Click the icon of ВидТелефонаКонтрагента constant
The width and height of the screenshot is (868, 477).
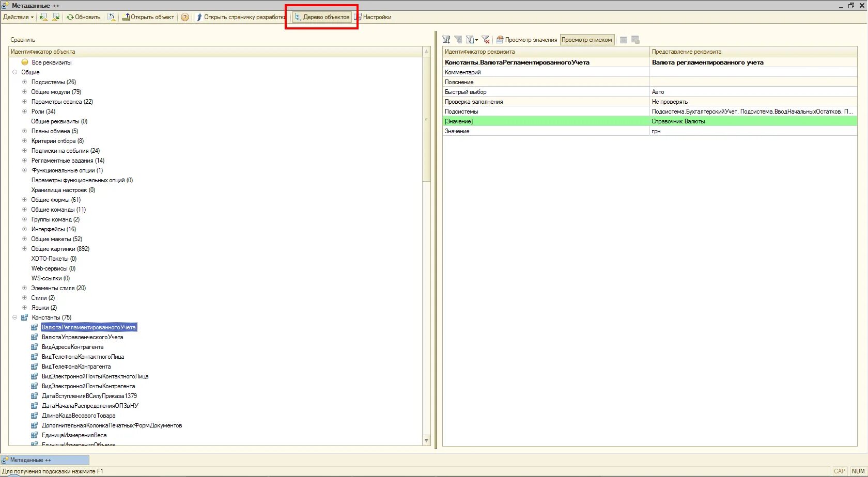[x=34, y=367]
